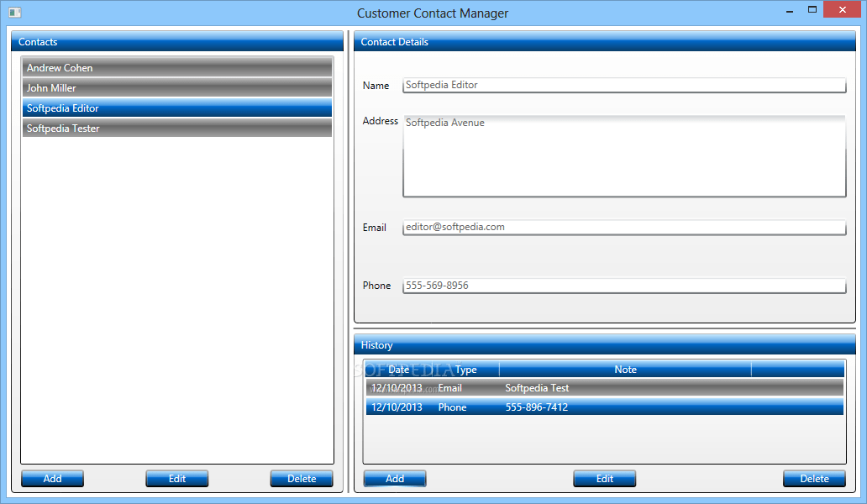Select the Phone history entry 555-896-7412
Image resolution: width=867 pixels, height=504 pixels.
coord(604,407)
